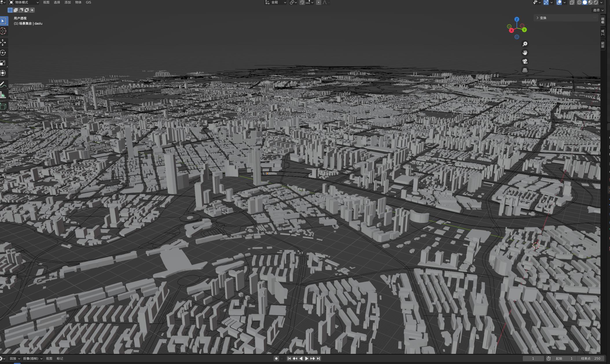
Task: Open the 全局 transform orientation dropdown
Action: click(x=275, y=2)
